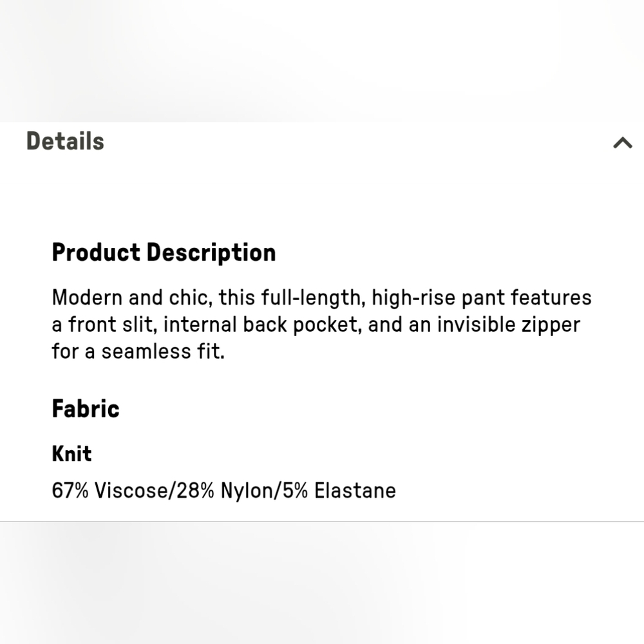This screenshot has height=644, width=644.
Task: Collapse the Details section with chevron
Action: tap(623, 142)
